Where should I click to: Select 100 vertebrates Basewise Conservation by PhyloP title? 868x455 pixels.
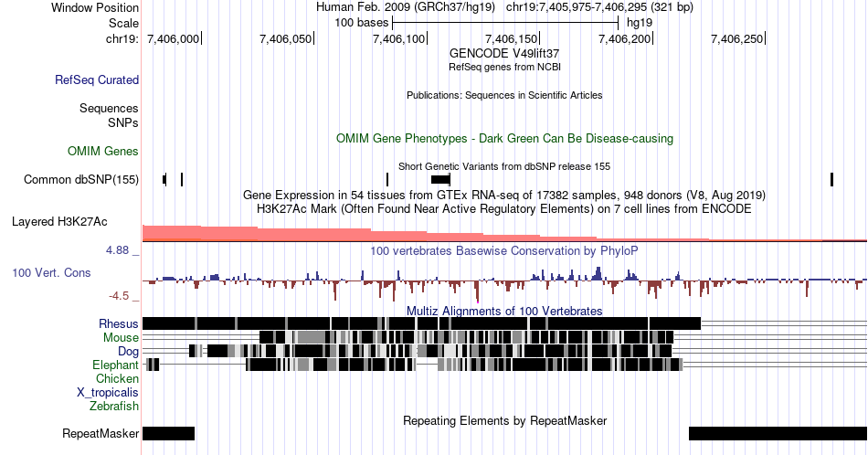point(504,250)
